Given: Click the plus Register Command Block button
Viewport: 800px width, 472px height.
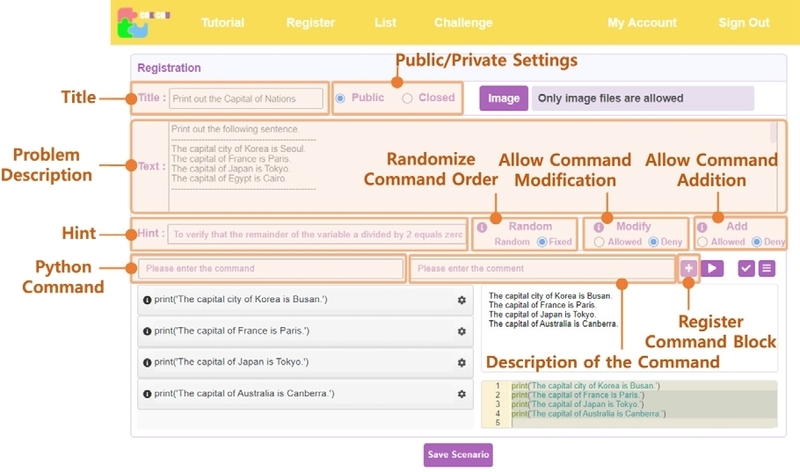Looking at the screenshot, I should (x=688, y=268).
